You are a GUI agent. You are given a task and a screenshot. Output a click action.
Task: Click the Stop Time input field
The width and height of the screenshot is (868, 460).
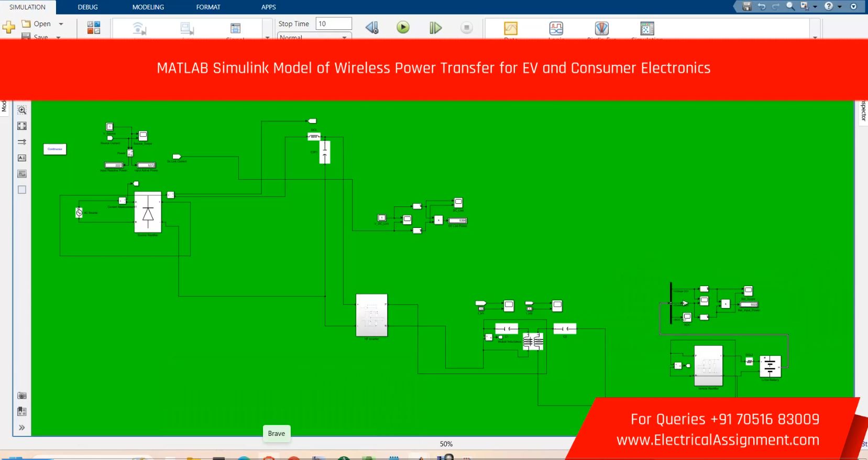334,24
